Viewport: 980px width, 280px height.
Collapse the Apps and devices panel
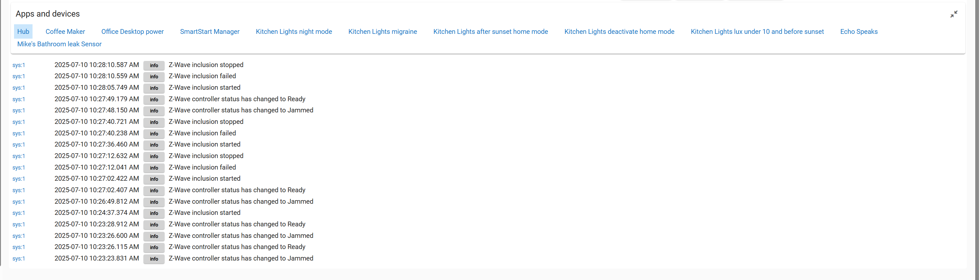(x=954, y=14)
